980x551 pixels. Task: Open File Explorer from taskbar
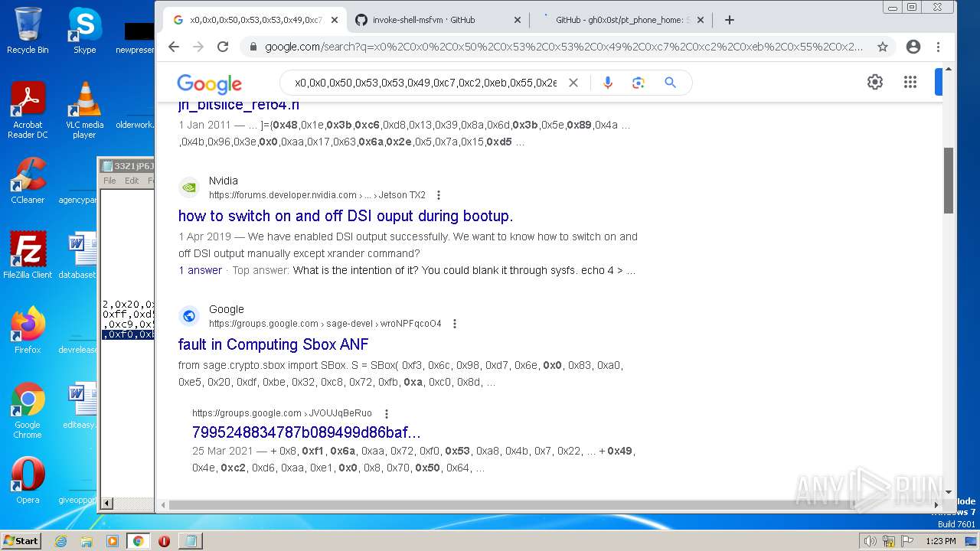87,541
